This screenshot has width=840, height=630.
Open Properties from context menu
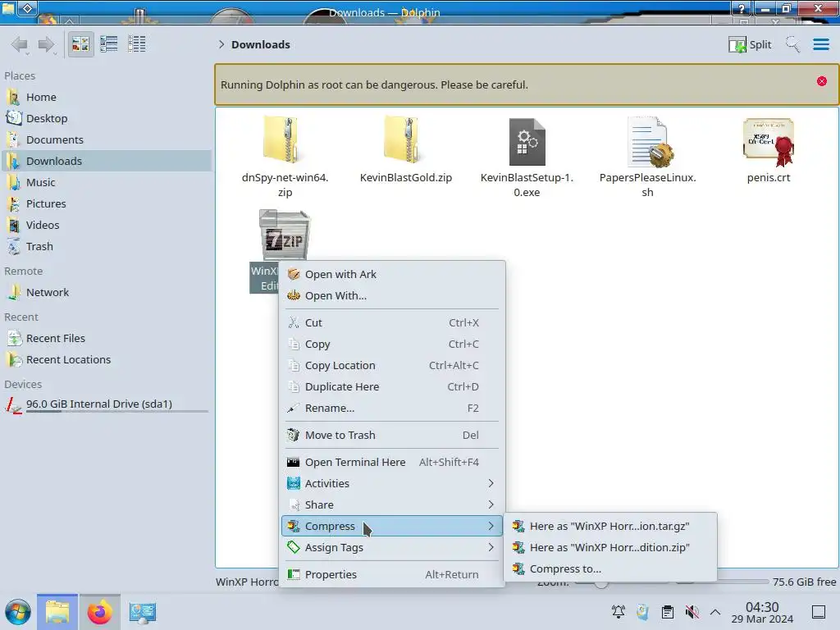pos(391,575)
